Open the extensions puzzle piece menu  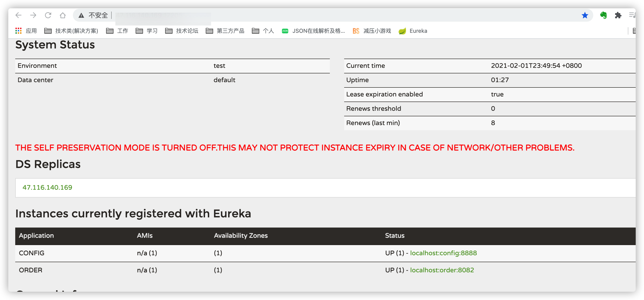pos(618,15)
